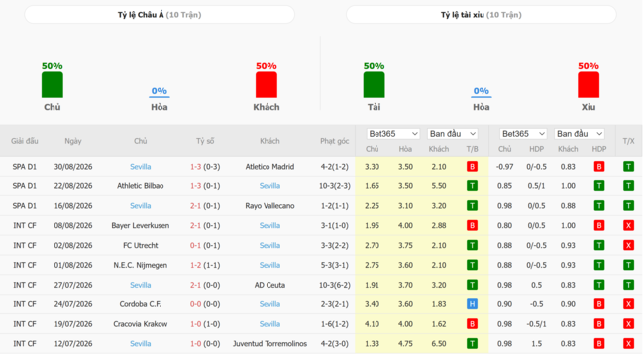
Task: Open the Ban đầu dropdown beside first Bet365
Action: pyautogui.click(x=453, y=134)
